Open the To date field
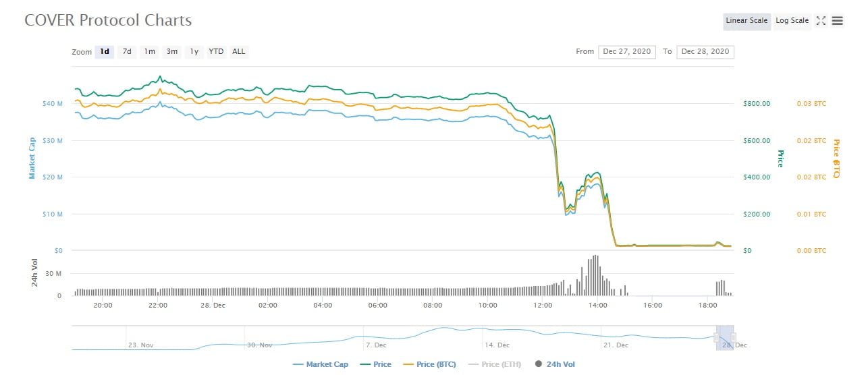The image size is (868, 375). tap(705, 52)
